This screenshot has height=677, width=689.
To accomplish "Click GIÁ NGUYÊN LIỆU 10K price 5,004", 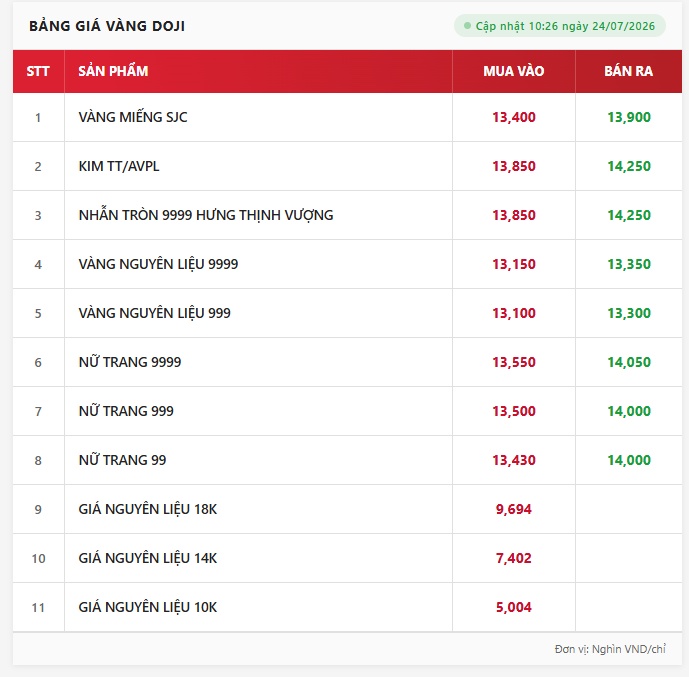I will coord(514,608).
